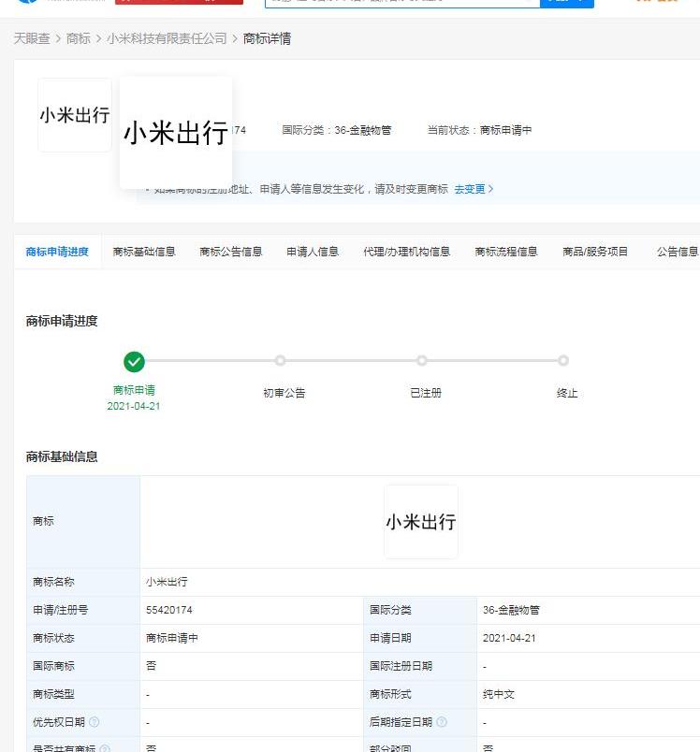Open the 商品/服务项目 tab
This screenshot has height=752, width=700.
(595, 252)
